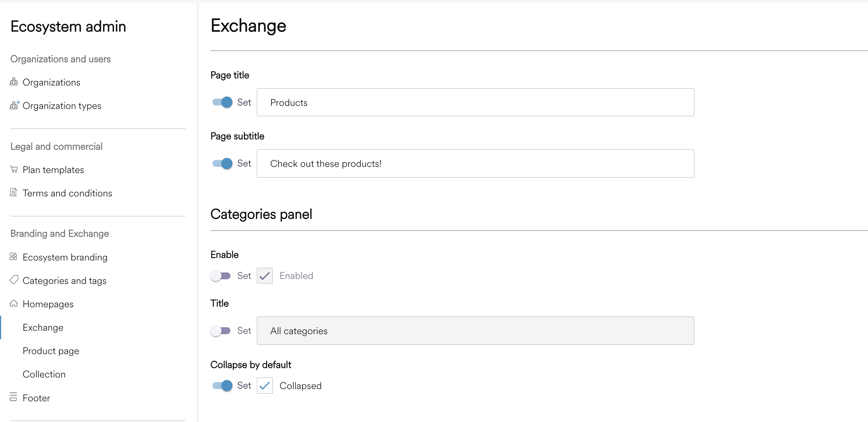
Task: Toggle the Collapse by default Set switch
Action: coord(222,386)
